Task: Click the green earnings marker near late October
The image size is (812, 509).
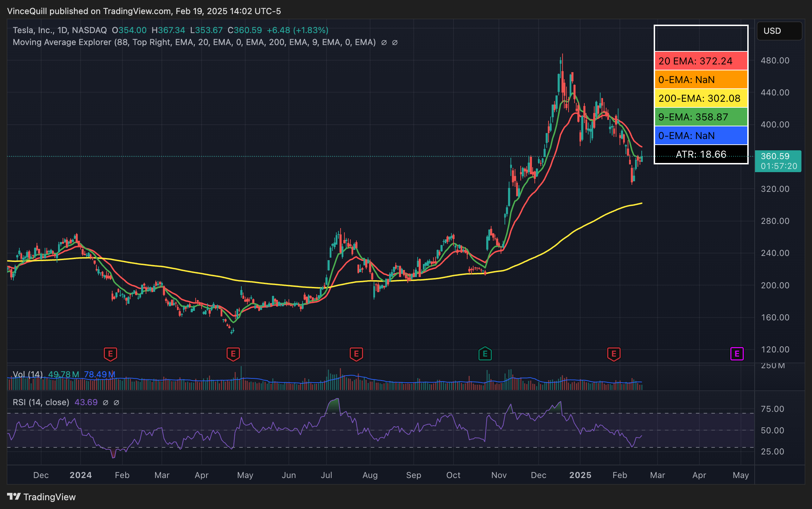Action: tap(485, 354)
